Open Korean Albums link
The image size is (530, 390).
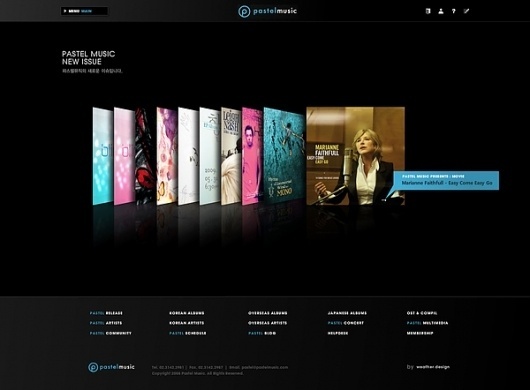click(187, 313)
